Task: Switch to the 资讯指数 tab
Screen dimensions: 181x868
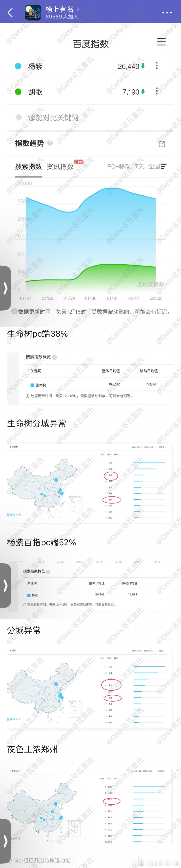Action: point(60,166)
